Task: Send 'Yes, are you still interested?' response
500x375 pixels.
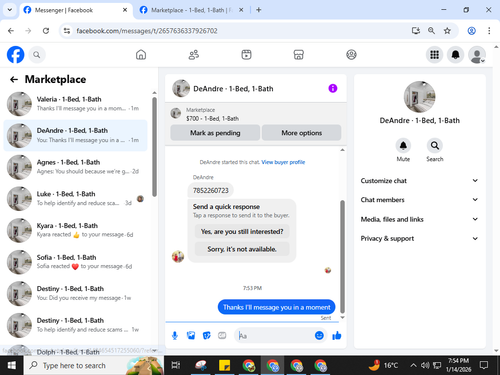Action: pos(242,231)
